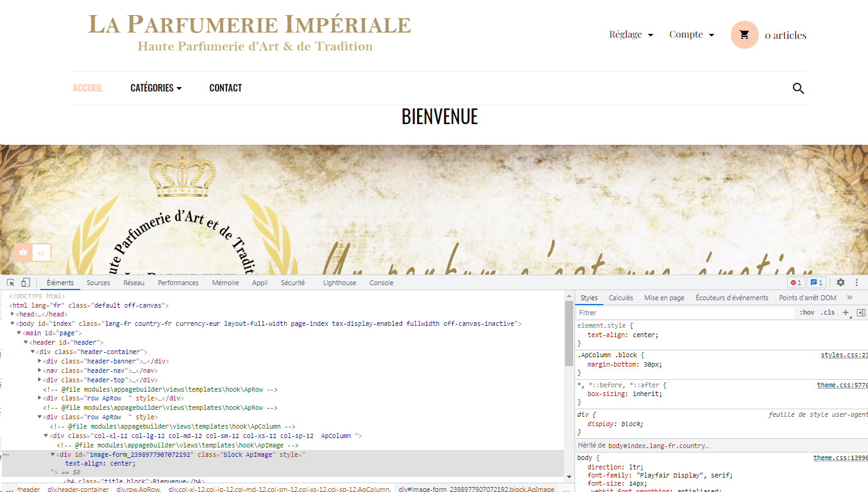The height and width of the screenshot is (492, 868).
Task: Toggle the :hov element state panel
Action: [x=807, y=312]
